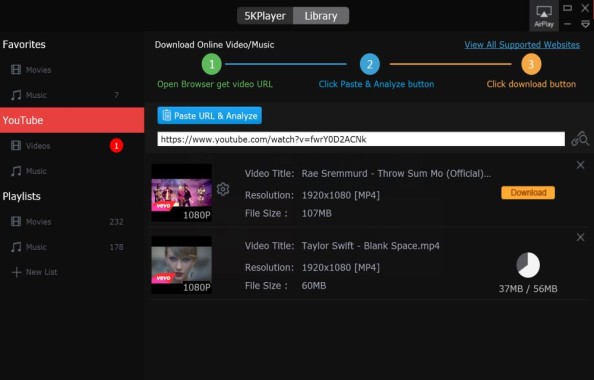Open Favorites Movies list
This screenshot has height=380, width=594.
[x=72, y=70]
